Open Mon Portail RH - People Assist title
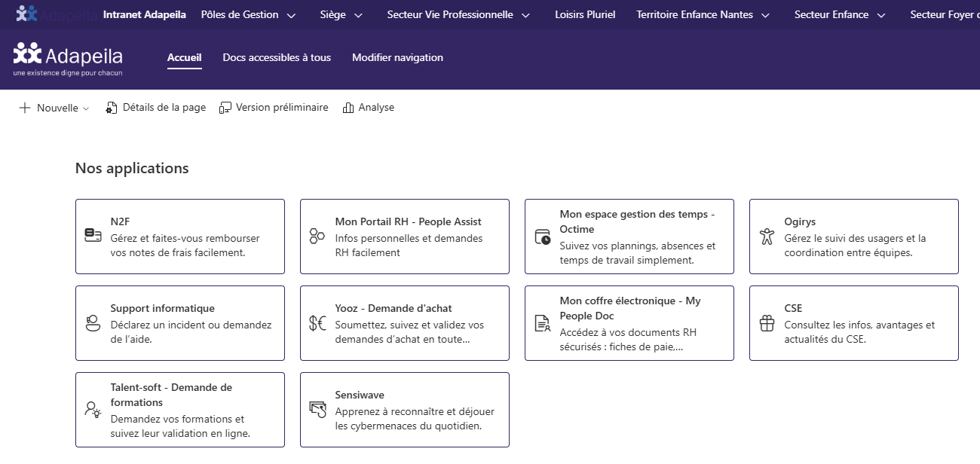 (408, 221)
